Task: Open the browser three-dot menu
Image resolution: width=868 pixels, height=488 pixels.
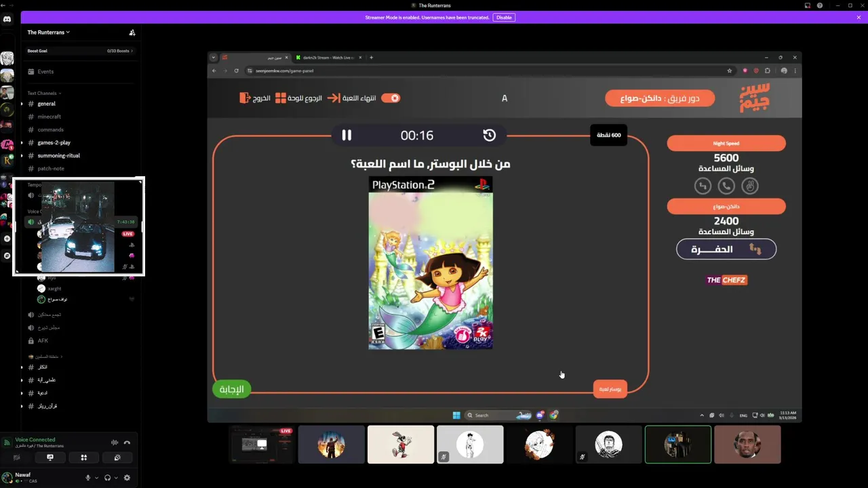Action: 795,70
